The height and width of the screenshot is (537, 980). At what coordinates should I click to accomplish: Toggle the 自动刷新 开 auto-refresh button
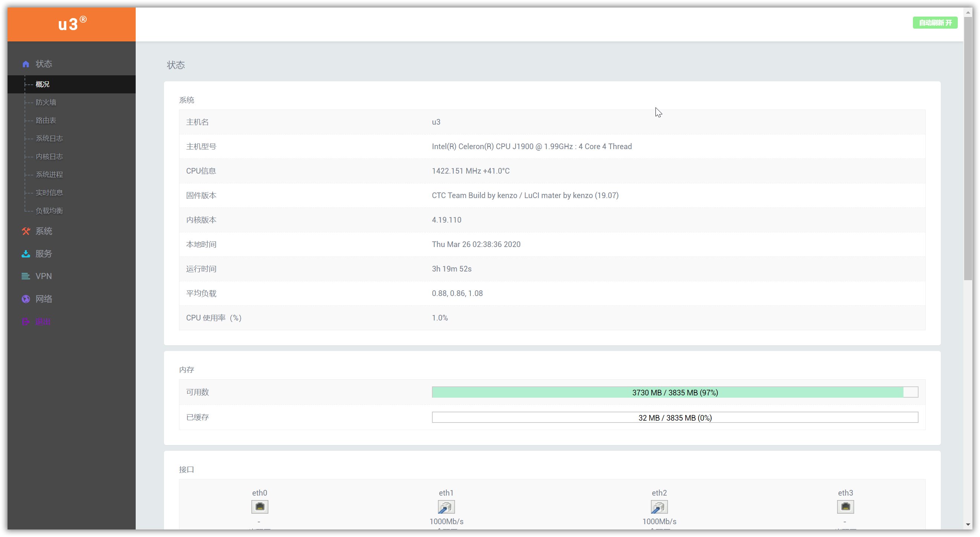coord(935,23)
